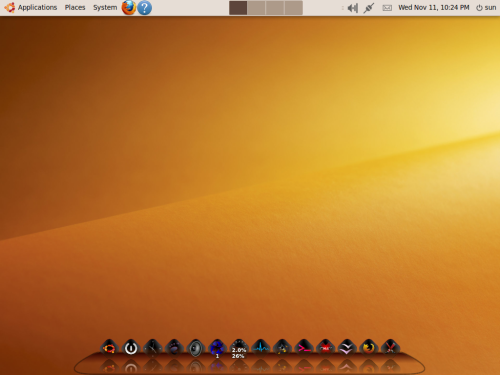Open the Help launcher with question mark

click(x=144, y=8)
